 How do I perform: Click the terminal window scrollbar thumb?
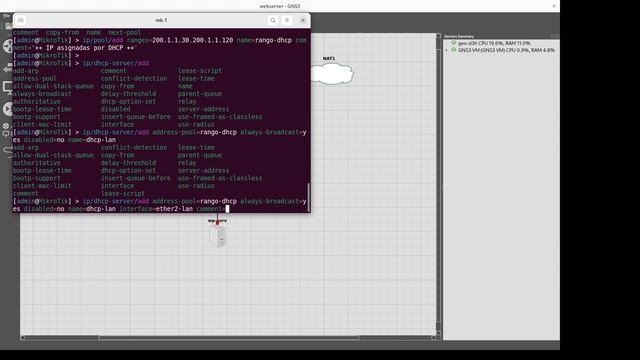point(309,197)
